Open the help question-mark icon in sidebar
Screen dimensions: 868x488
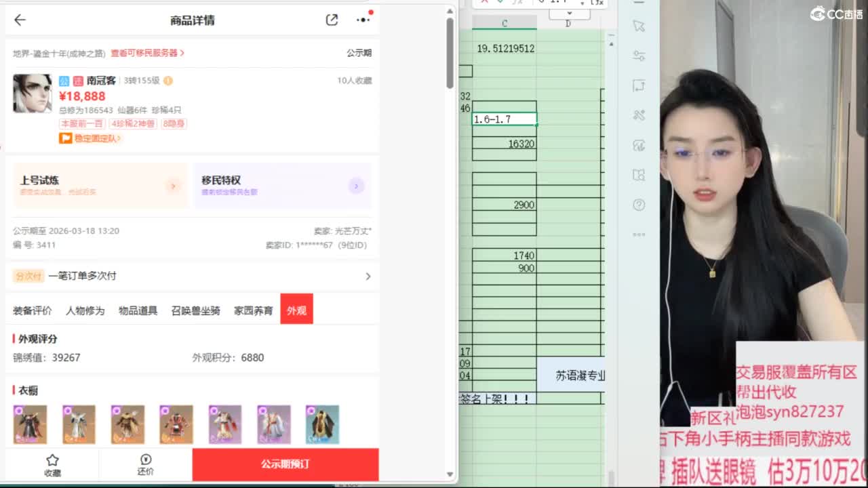[639, 205]
